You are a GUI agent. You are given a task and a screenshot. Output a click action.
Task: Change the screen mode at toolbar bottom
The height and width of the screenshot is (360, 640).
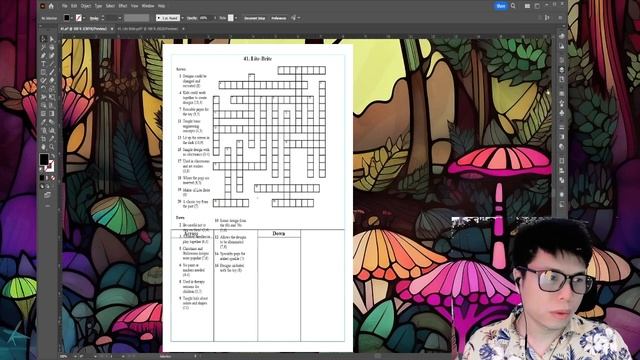(x=47, y=195)
